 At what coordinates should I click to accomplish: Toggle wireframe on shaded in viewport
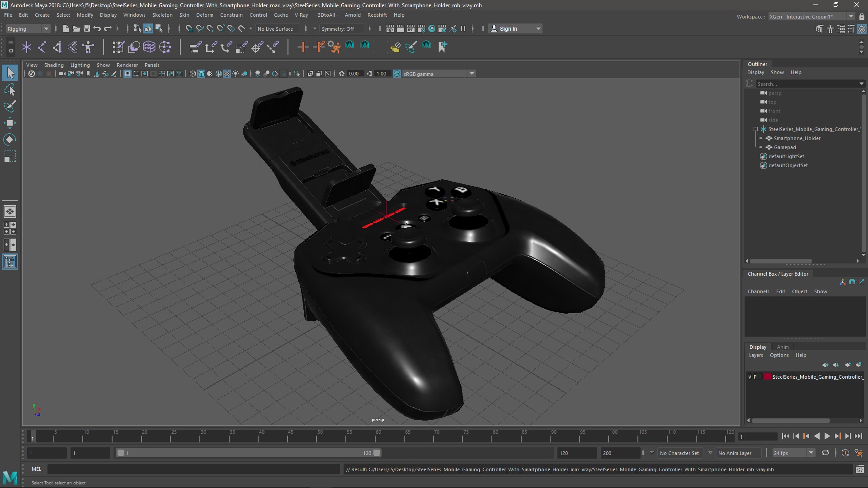coord(218,74)
